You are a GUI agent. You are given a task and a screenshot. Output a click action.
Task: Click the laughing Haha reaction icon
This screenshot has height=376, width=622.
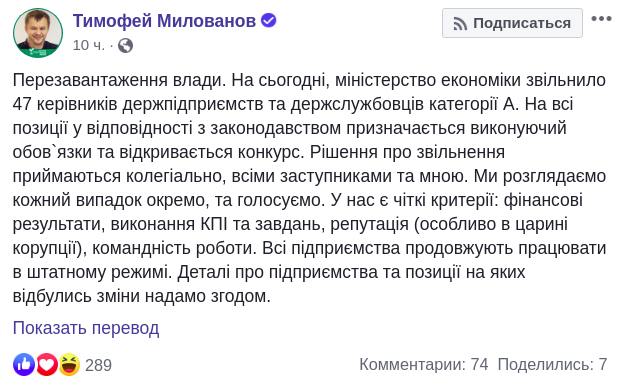point(69,364)
